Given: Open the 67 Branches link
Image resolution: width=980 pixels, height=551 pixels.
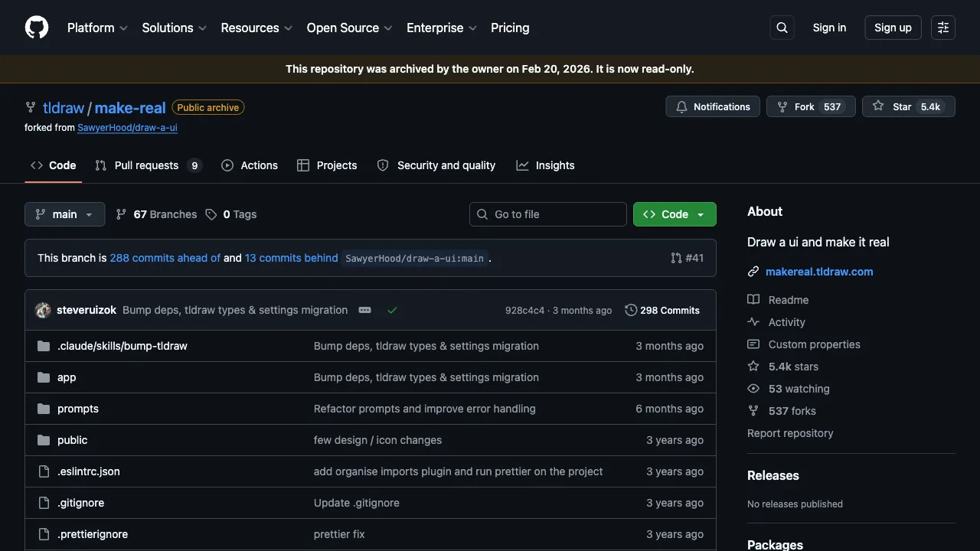Looking at the screenshot, I should (x=156, y=214).
